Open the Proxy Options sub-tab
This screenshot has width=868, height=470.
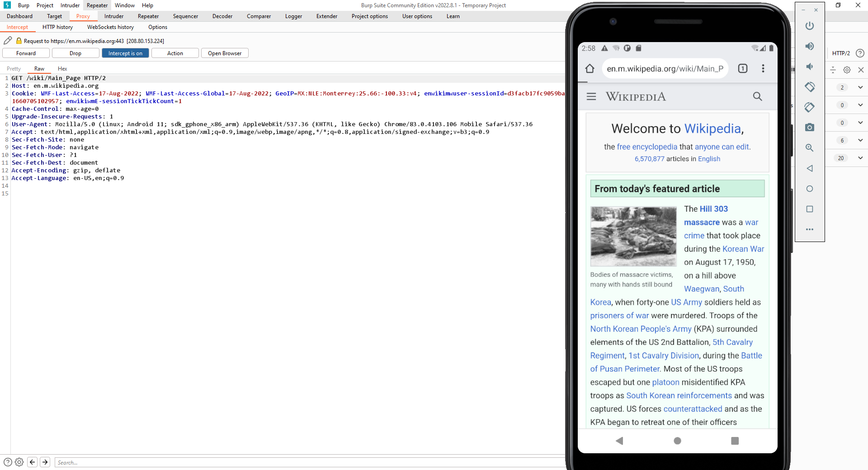point(158,27)
